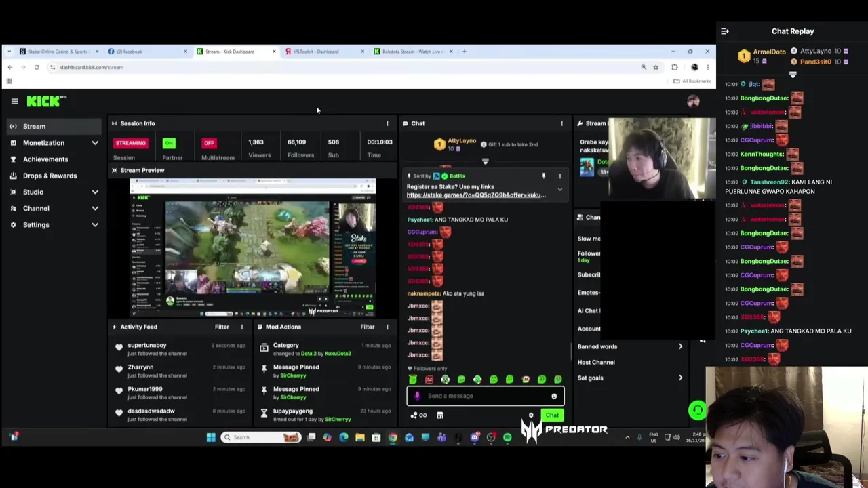Go back with the browser back arrow
Image resolution: width=868 pixels, height=488 pixels.
9,67
